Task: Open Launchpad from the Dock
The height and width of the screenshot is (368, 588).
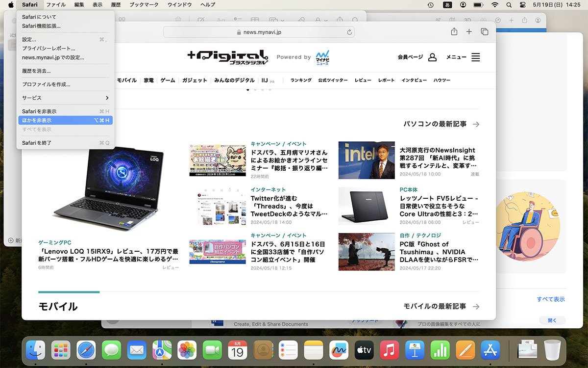Action: pos(61,350)
